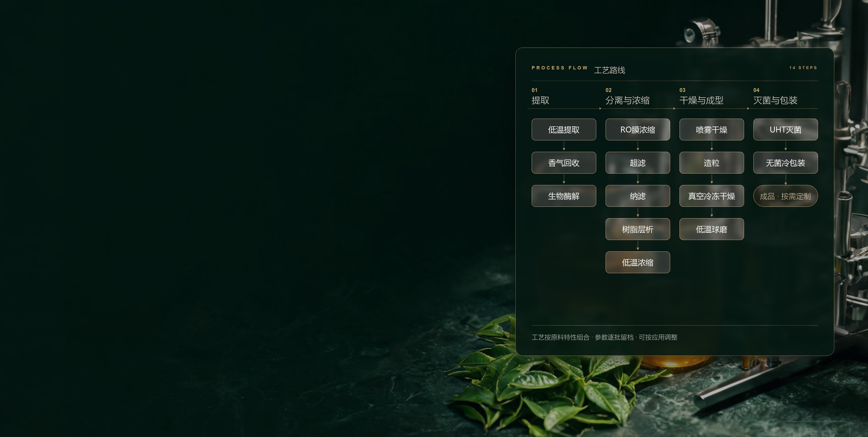This screenshot has width=868, height=437.
Task: Select the 超滤 step box
Action: click(637, 163)
